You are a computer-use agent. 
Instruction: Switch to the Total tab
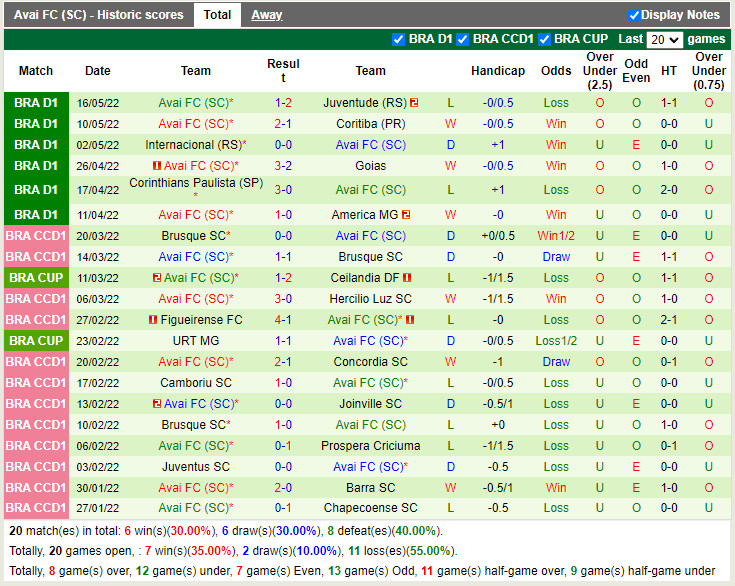tap(217, 15)
